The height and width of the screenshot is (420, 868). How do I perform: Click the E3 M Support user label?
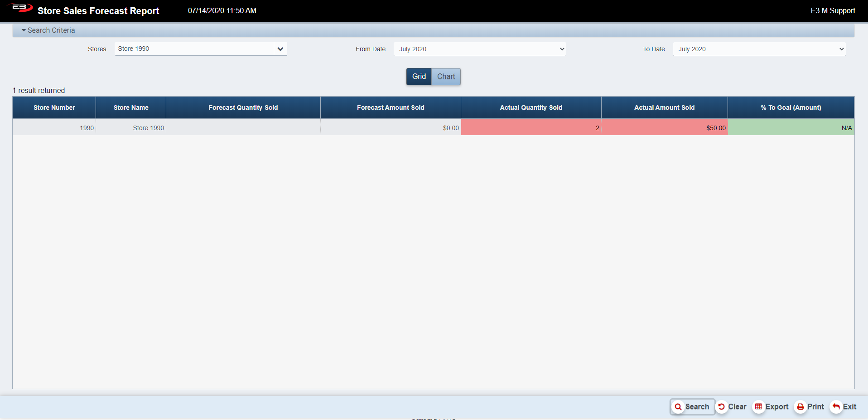(833, 10)
